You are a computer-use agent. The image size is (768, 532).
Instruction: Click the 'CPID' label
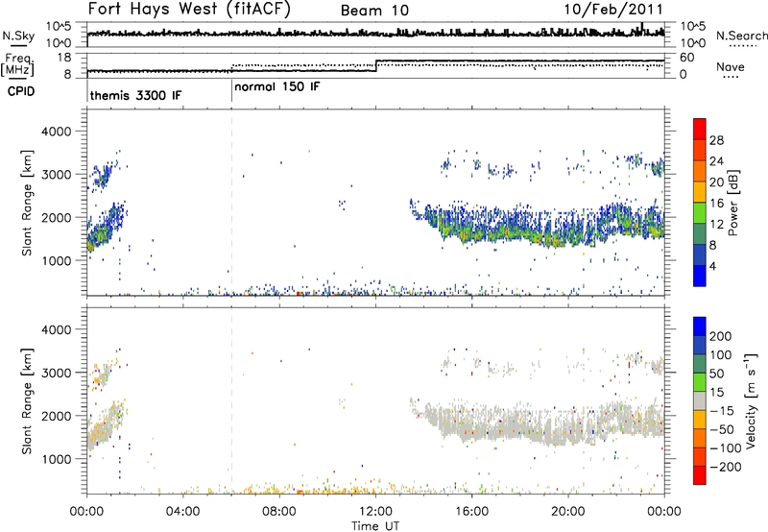[21, 91]
